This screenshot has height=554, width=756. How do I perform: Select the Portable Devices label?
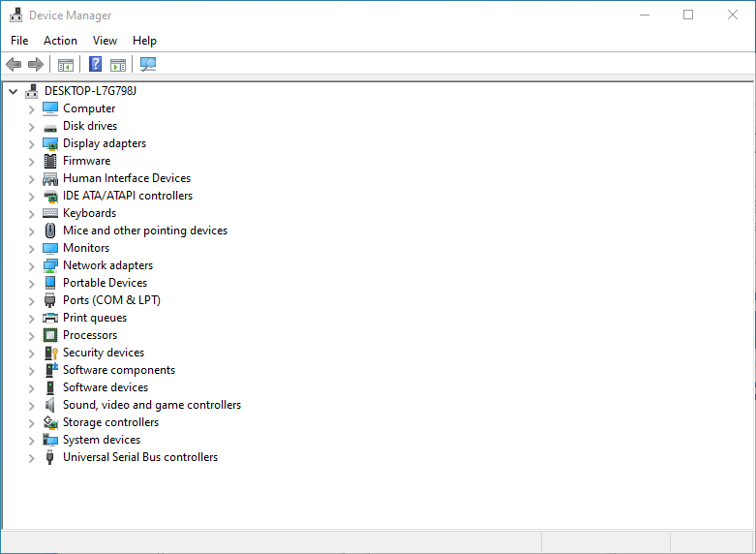[106, 283]
